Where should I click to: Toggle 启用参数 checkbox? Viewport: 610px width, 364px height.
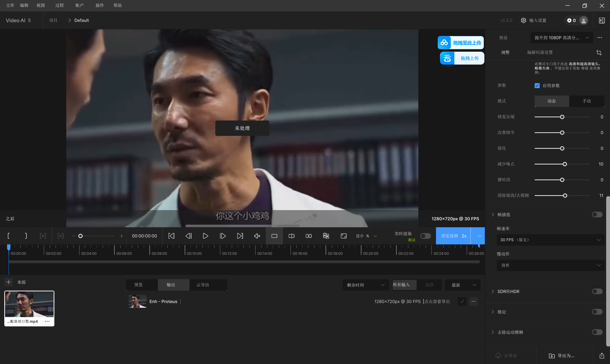coord(537,86)
